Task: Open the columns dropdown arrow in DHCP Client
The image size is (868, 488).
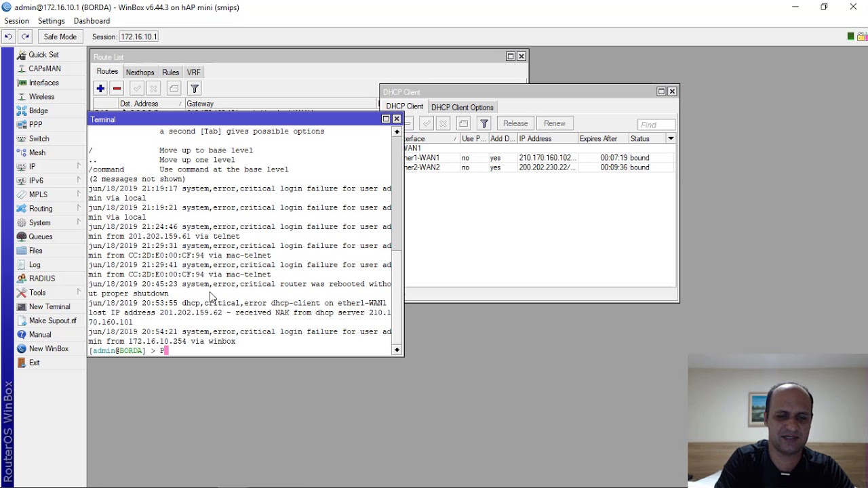Action: [x=671, y=139]
